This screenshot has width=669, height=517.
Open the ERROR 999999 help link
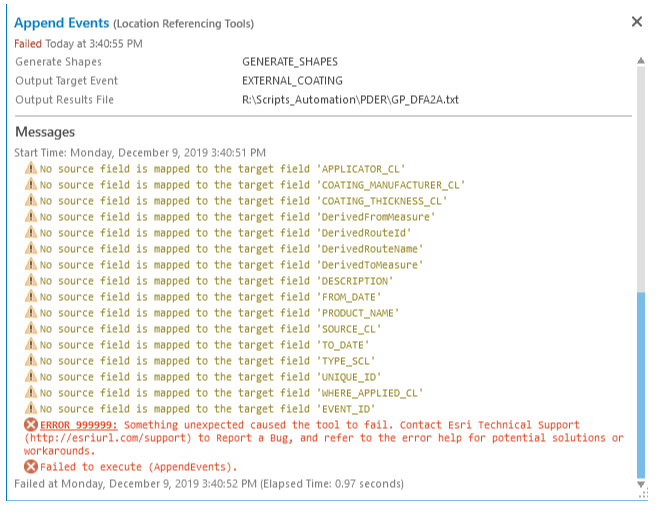[79, 426]
